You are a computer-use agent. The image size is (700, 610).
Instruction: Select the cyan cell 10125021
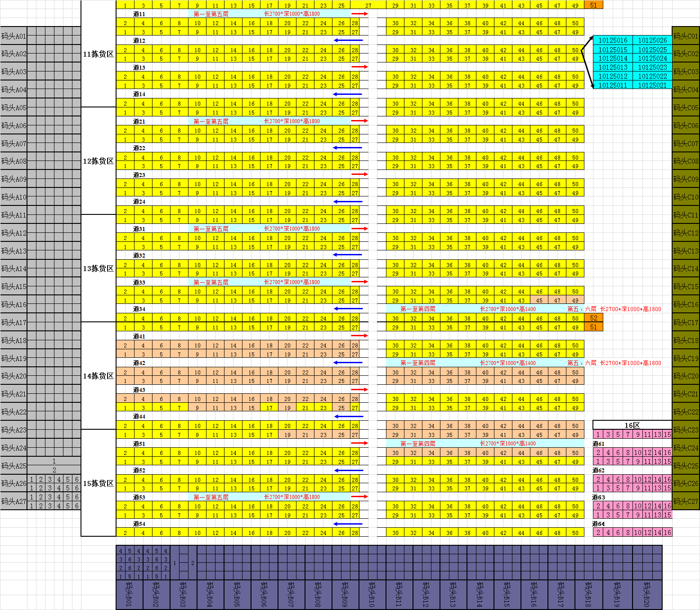652,85
